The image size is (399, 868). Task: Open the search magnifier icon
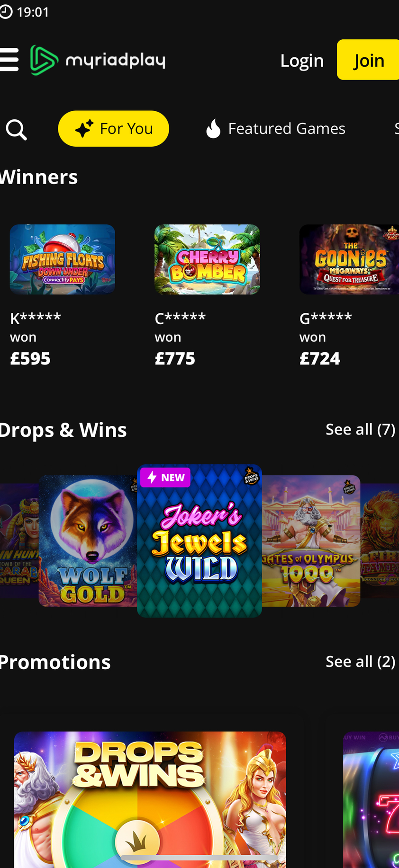pos(16,129)
